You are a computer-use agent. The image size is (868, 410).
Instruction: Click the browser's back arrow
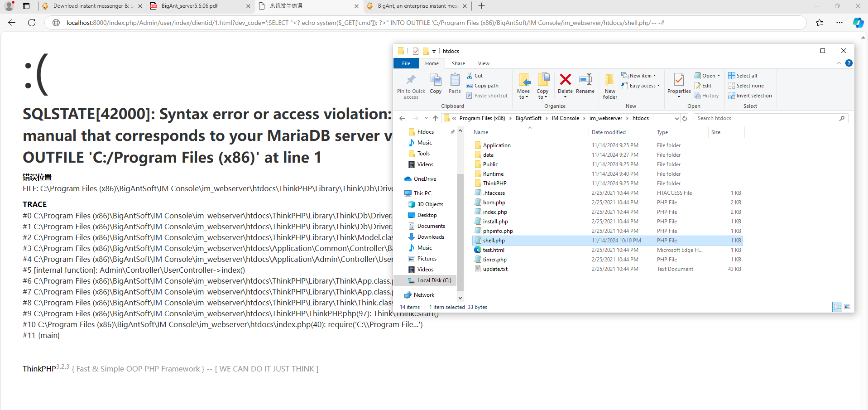(12, 23)
